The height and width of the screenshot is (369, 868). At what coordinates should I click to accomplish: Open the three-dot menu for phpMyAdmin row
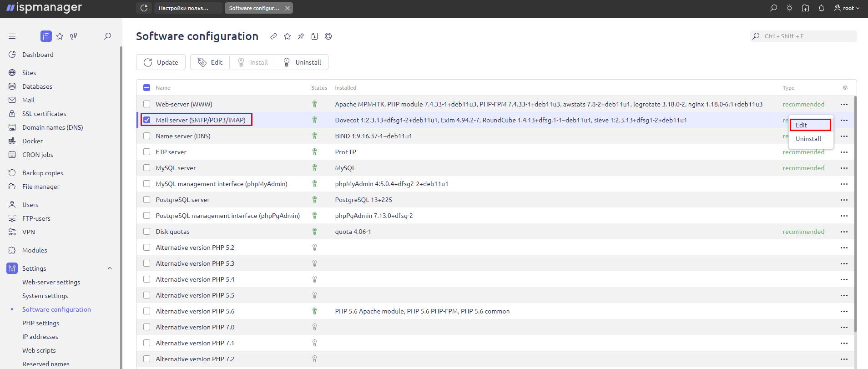pyautogui.click(x=844, y=184)
